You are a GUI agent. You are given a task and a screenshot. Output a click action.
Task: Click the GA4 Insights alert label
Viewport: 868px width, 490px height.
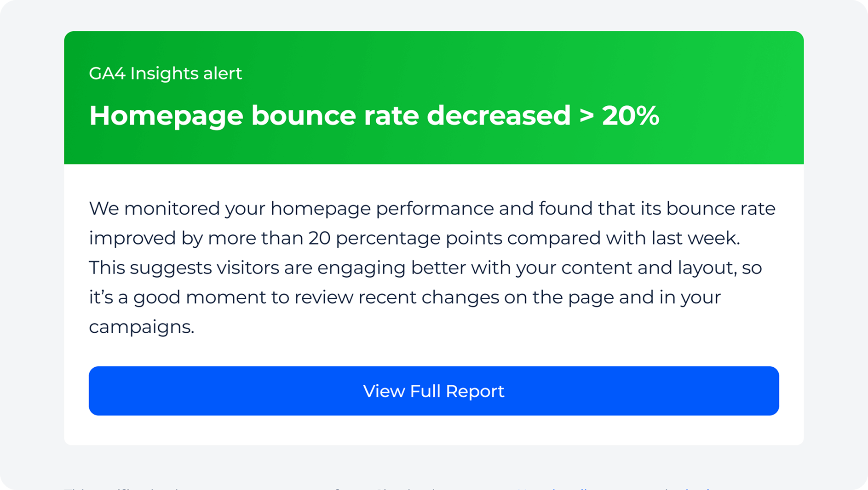[x=165, y=73]
